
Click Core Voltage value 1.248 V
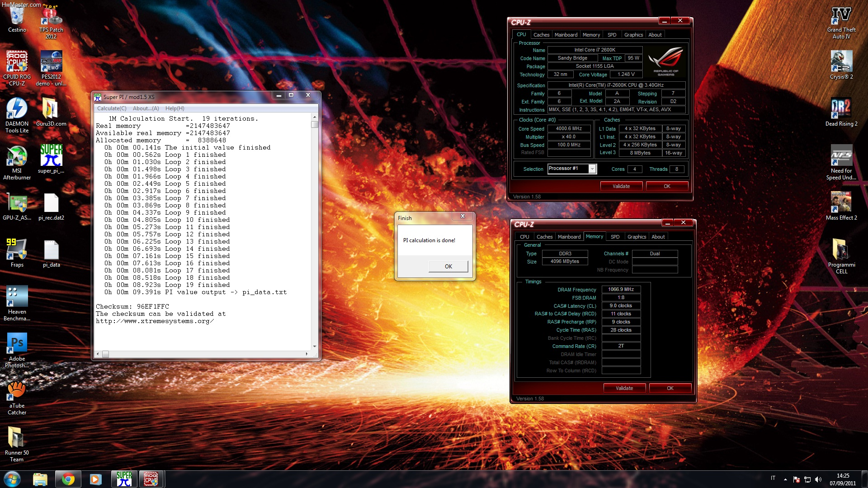click(626, 75)
